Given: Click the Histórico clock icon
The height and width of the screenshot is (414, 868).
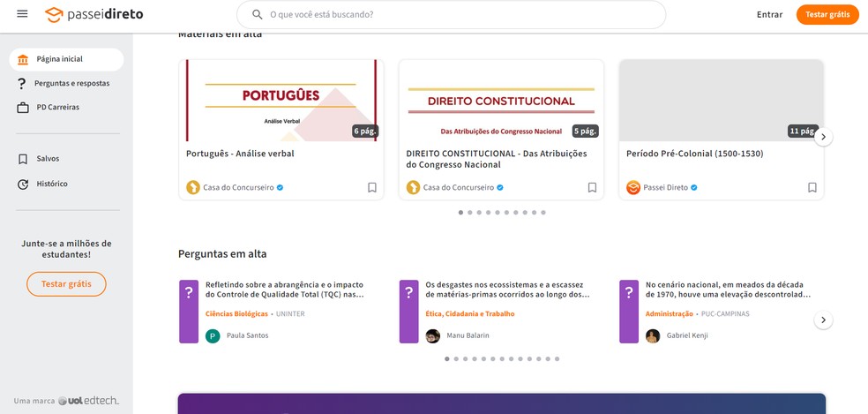Looking at the screenshot, I should [x=23, y=184].
